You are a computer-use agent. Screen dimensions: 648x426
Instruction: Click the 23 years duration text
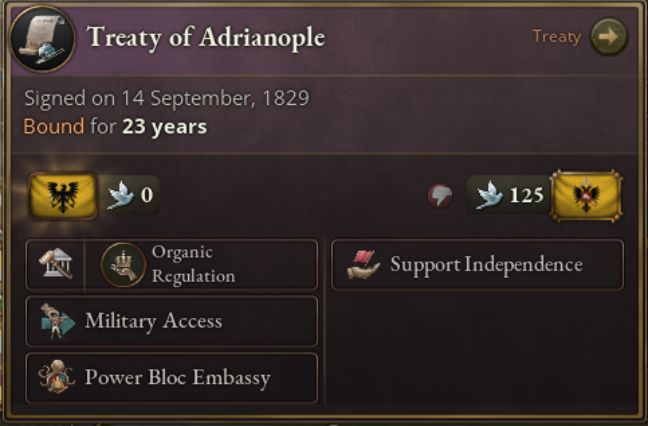coord(164,127)
